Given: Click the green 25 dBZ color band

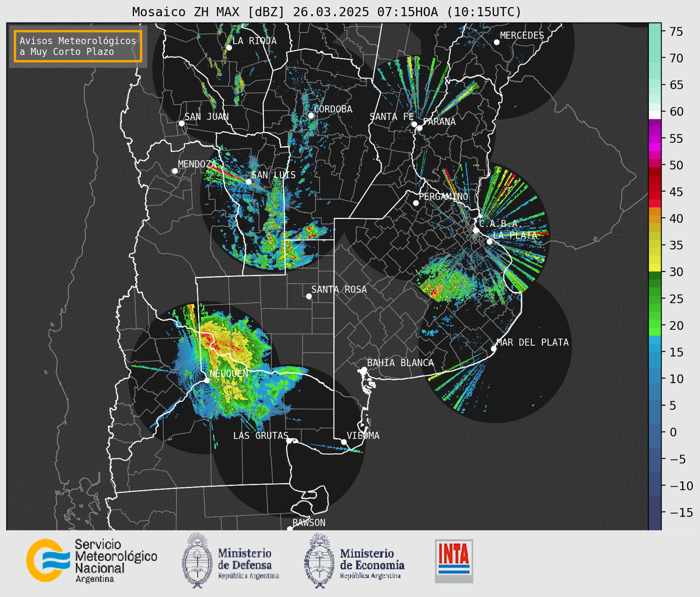Looking at the screenshot, I should (655, 299).
